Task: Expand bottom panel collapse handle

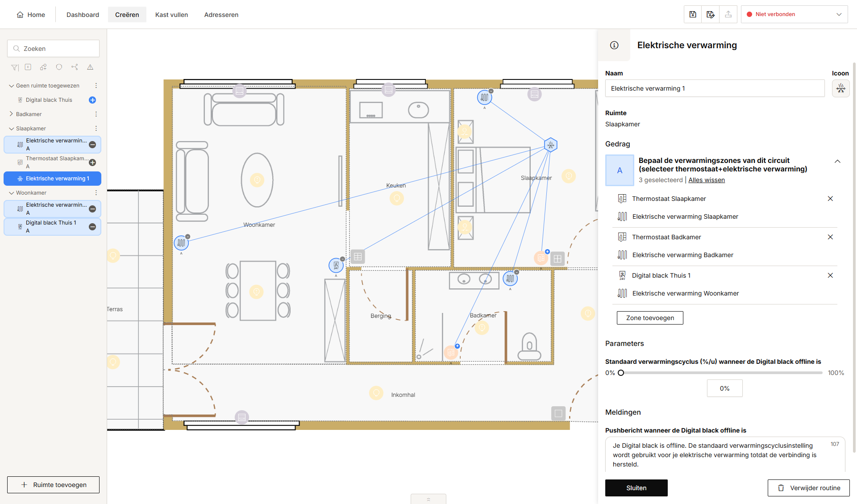Action: (x=428, y=499)
